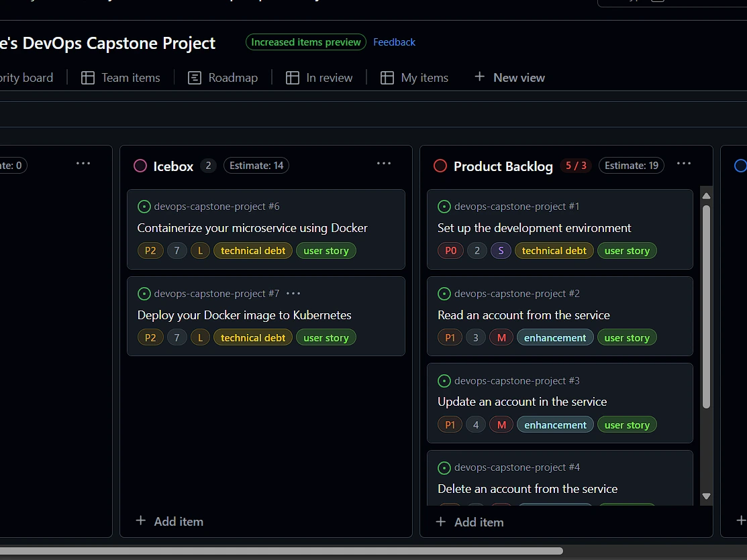This screenshot has height=560, width=747.
Task: Click the open-issue status icon on card #2
Action: click(x=444, y=293)
